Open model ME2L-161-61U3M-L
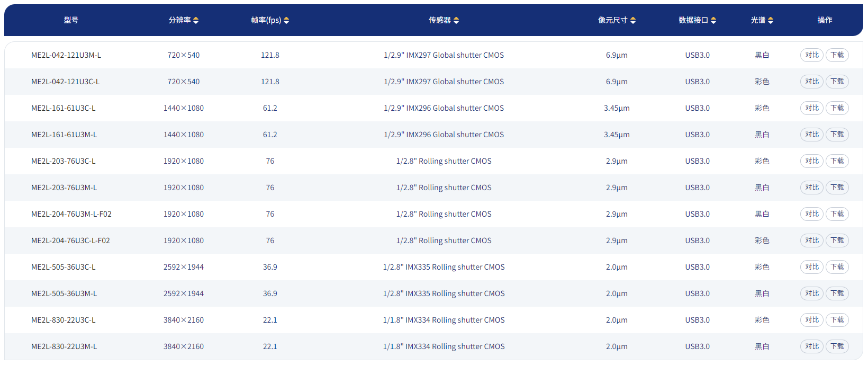The height and width of the screenshot is (365, 868). click(x=64, y=135)
